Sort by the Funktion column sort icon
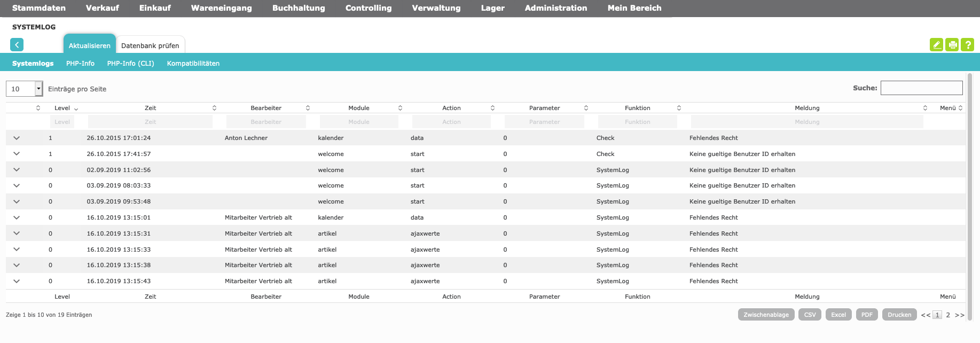The height and width of the screenshot is (343, 980). click(x=679, y=108)
